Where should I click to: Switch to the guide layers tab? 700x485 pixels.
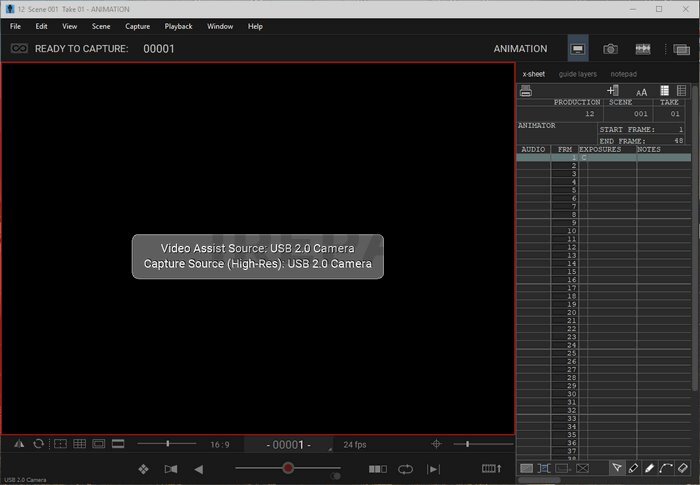point(578,73)
